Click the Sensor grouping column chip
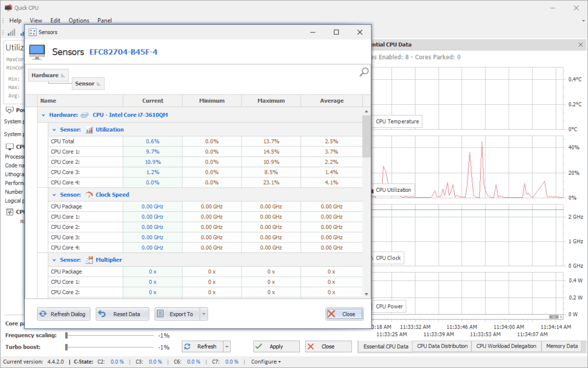Image resolution: width=588 pixels, height=368 pixels. tap(88, 83)
